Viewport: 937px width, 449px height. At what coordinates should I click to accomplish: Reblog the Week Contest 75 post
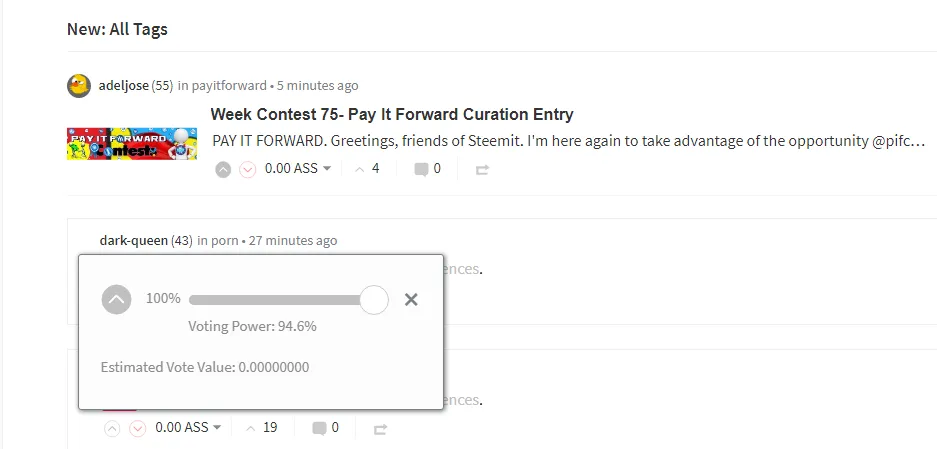pos(482,170)
